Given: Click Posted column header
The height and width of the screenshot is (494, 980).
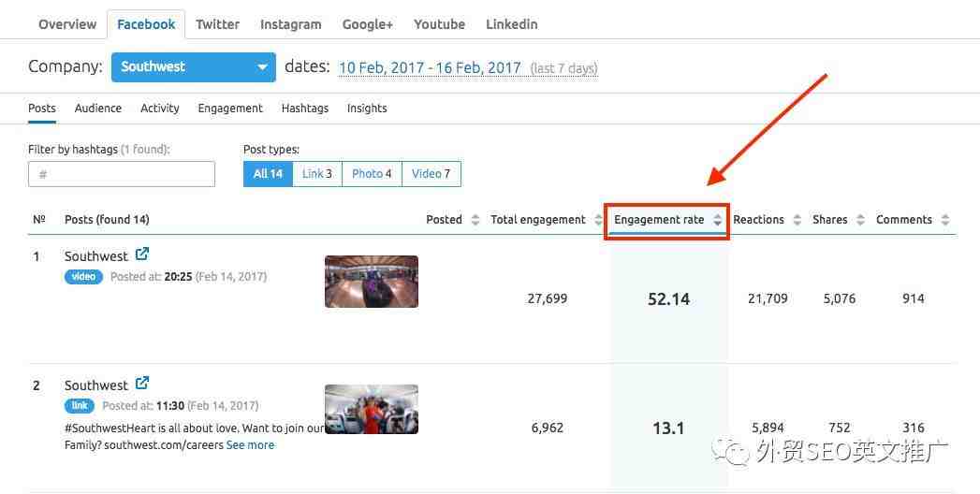Looking at the screenshot, I should pyautogui.click(x=445, y=220).
